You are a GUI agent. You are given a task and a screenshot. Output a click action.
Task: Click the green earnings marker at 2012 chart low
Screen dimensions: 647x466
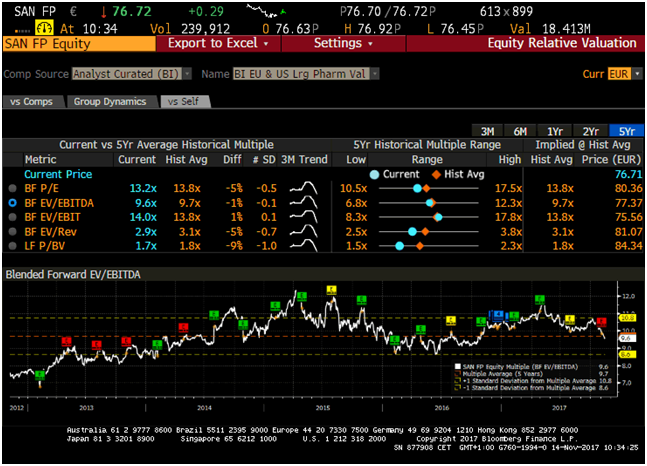click(40, 375)
